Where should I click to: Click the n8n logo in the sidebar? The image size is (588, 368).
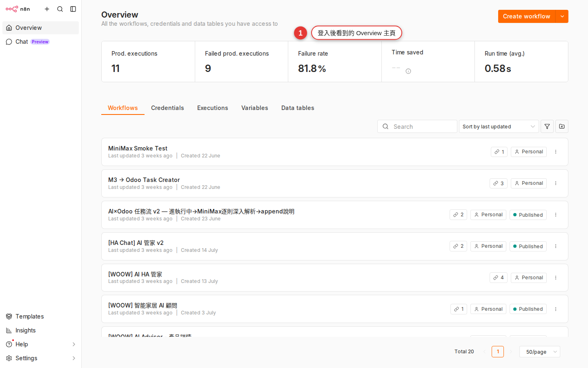18,9
